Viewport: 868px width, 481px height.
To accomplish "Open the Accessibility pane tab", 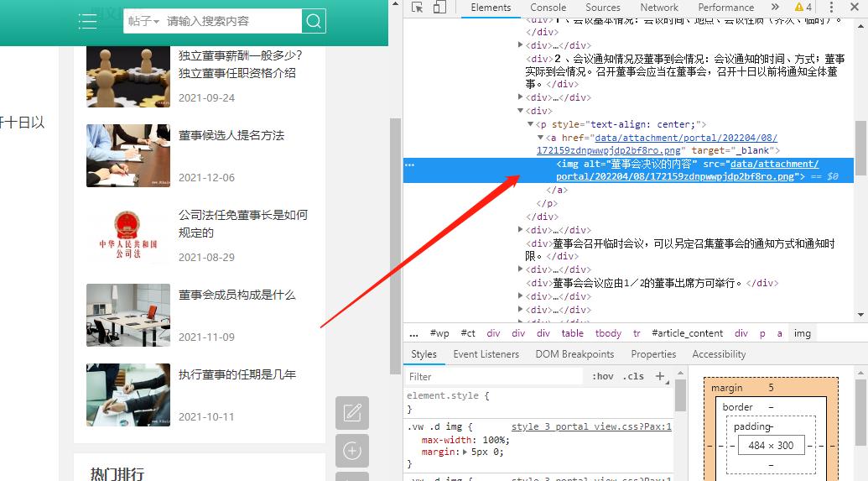I will pyautogui.click(x=719, y=354).
